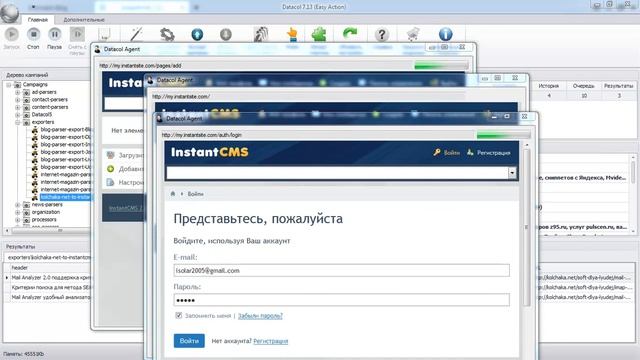Switch to the Главная ribbon tab
640x360 pixels.
pyautogui.click(x=38, y=20)
